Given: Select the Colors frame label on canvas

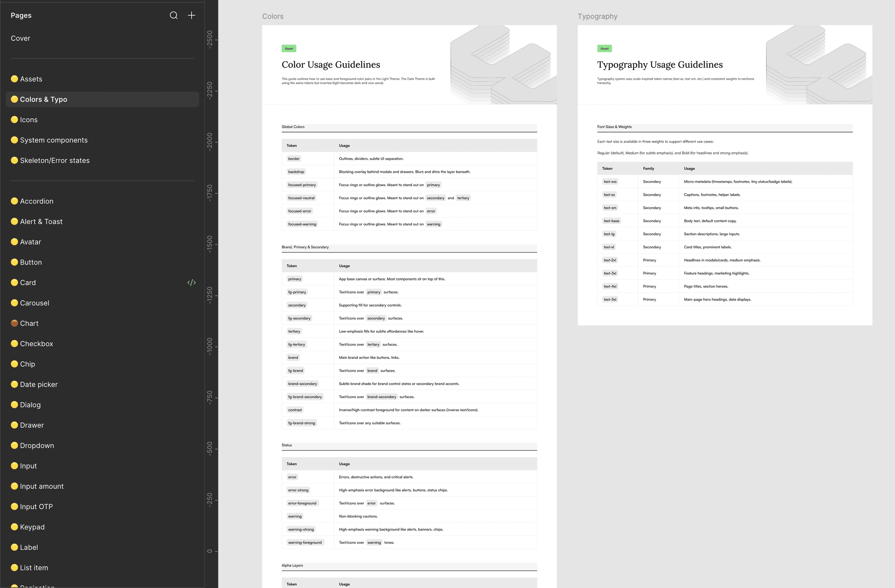Looking at the screenshot, I should click(273, 16).
